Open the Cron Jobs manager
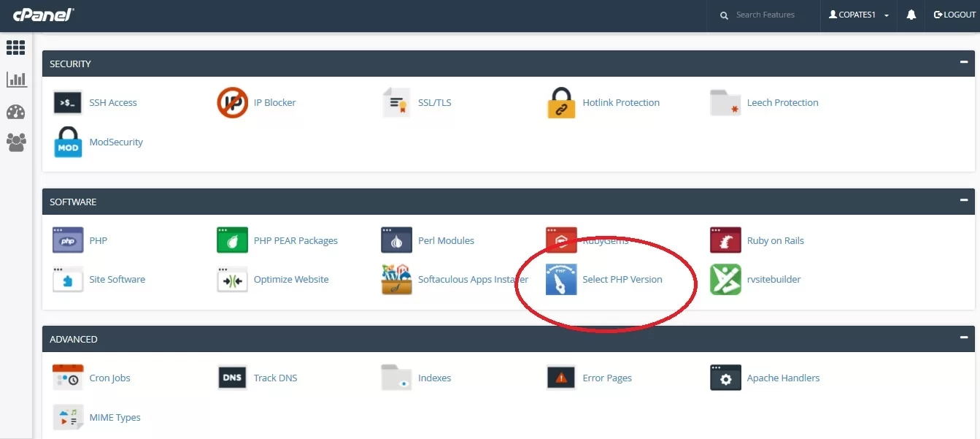The height and width of the screenshot is (439, 980). click(x=109, y=378)
